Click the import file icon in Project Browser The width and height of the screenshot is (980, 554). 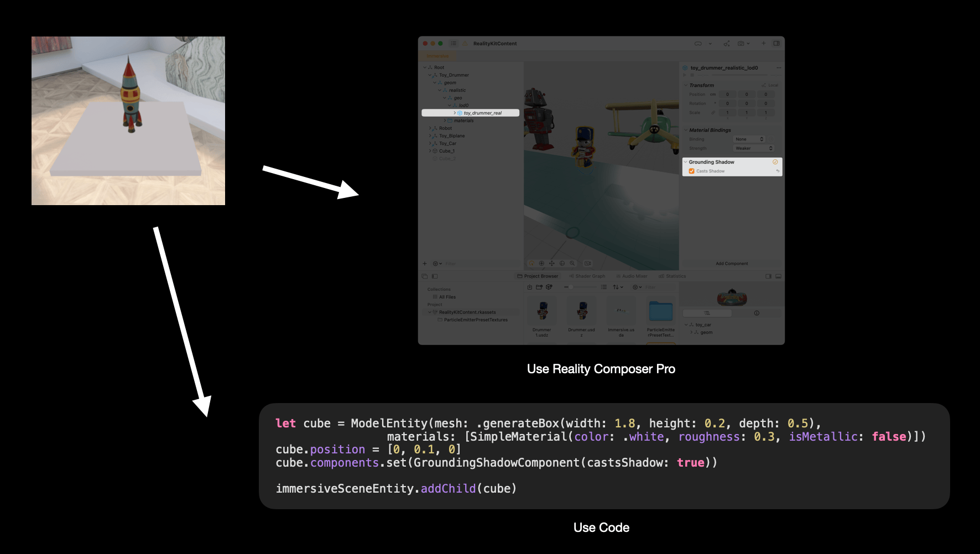click(530, 288)
